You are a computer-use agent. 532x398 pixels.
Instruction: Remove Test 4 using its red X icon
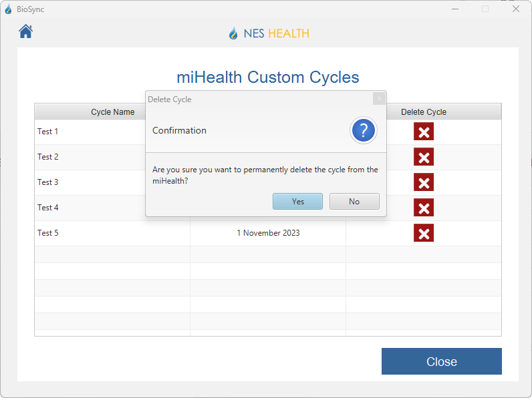click(424, 208)
